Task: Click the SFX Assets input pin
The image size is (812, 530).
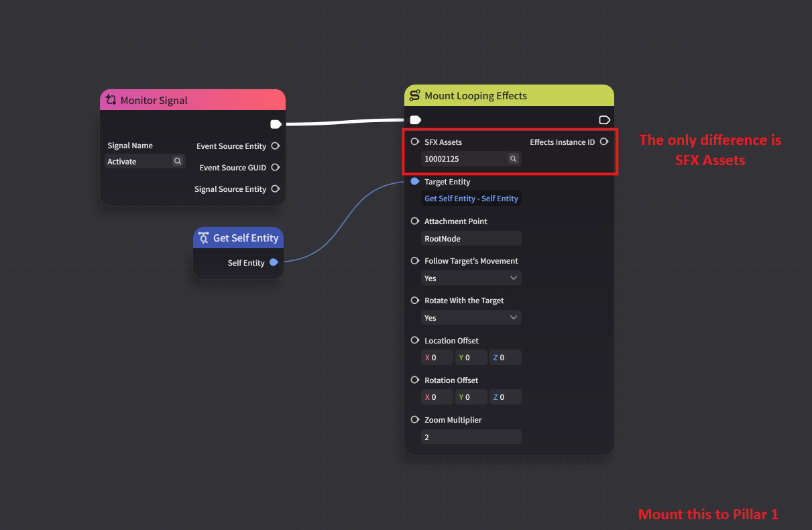Action: point(415,142)
